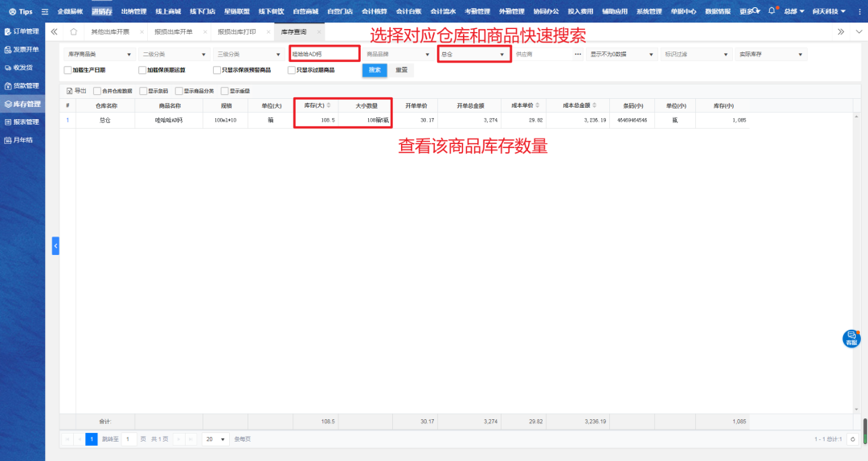The width and height of the screenshot is (868, 461).
Task: Open the notification bell
Action: pyautogui.click(x=772, y=11)
